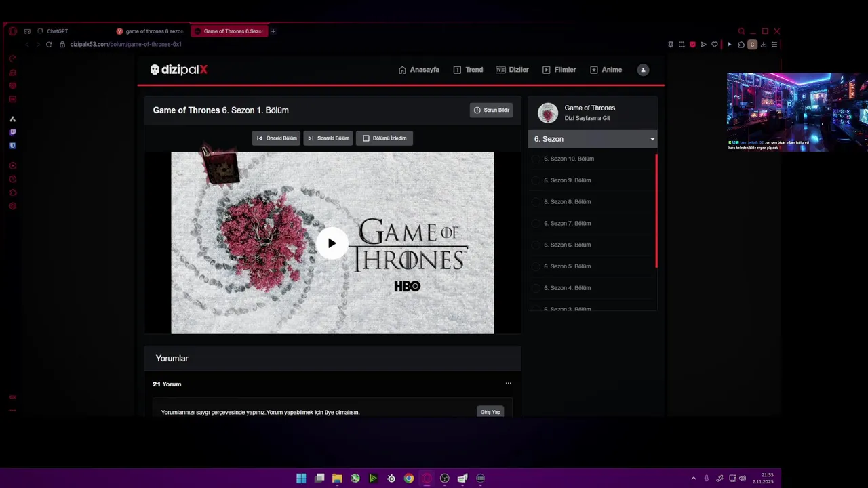Click the GX Control speedometer sidebar icon
This screenshot has height=488, width=868.
tap(13, 58)
